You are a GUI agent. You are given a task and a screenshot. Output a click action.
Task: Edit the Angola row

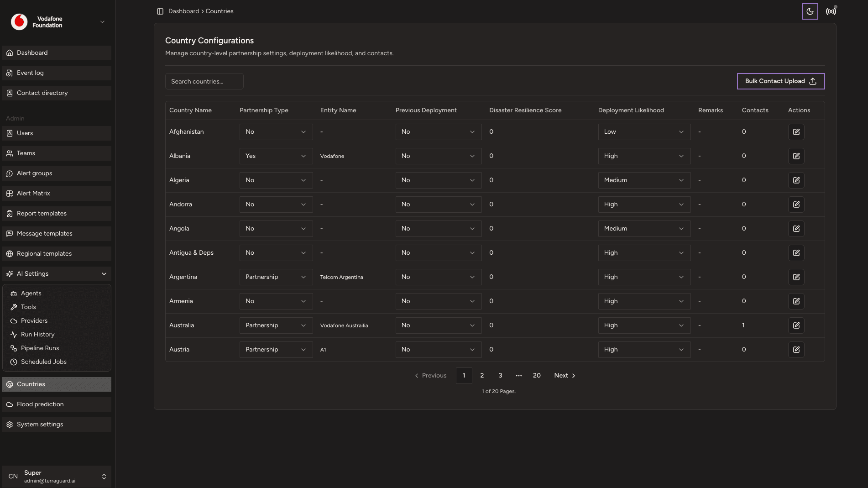point(796,229)
